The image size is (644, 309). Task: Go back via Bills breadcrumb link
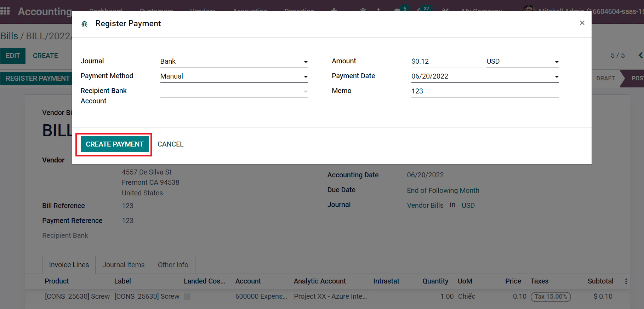pyautogui.click(x=9, y=36)
